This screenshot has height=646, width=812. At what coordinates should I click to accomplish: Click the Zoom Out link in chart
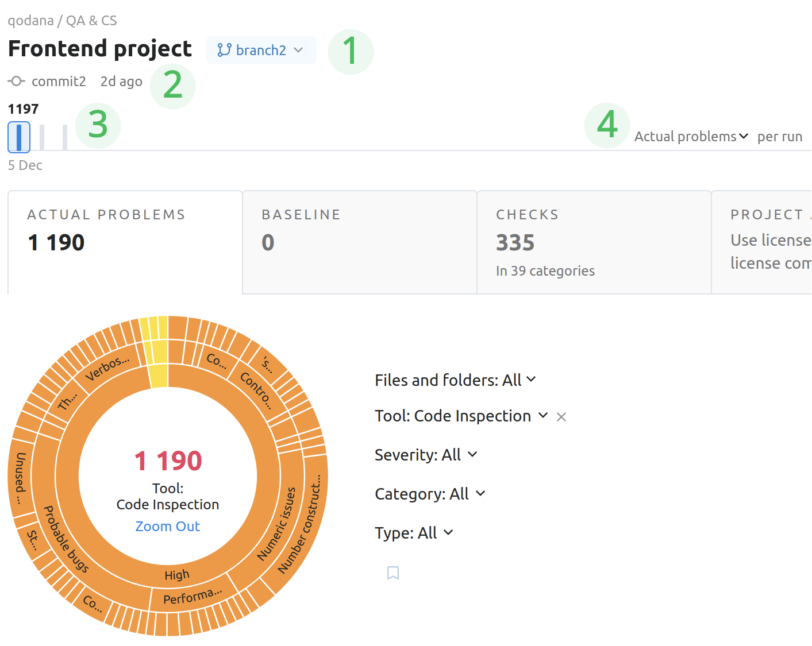pyautogui.click(x=167, y=526)
